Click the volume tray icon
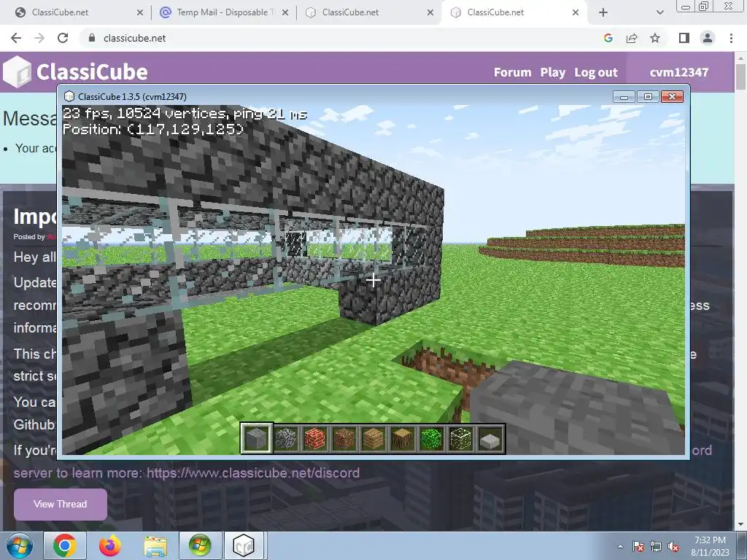The height and width of the screenshot is (560, 747). coord(673,547)
